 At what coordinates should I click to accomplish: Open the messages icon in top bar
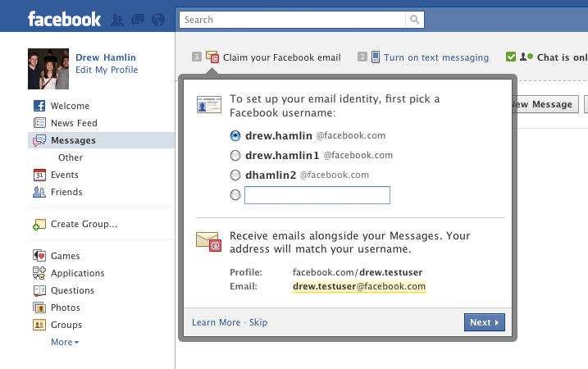pyautogui.click(x=138, y=20)
